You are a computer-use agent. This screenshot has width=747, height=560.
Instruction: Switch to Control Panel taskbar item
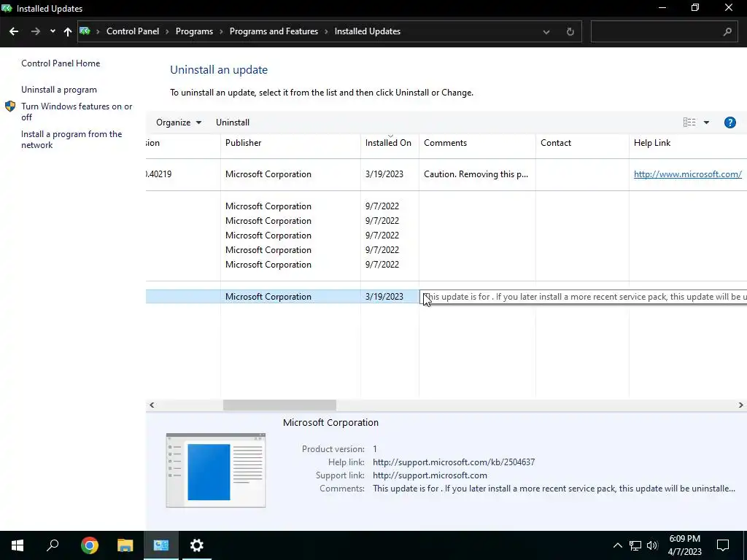[x=161, y=545]
